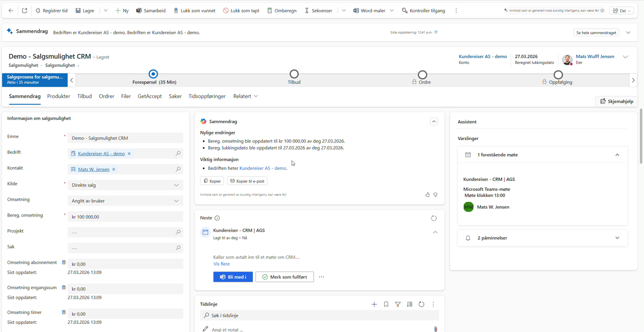The height and width of the screenshot is (332, 644).
Task: Remove Kundereiser AS - demo from Bedrift field
Action: pos(129,154)
